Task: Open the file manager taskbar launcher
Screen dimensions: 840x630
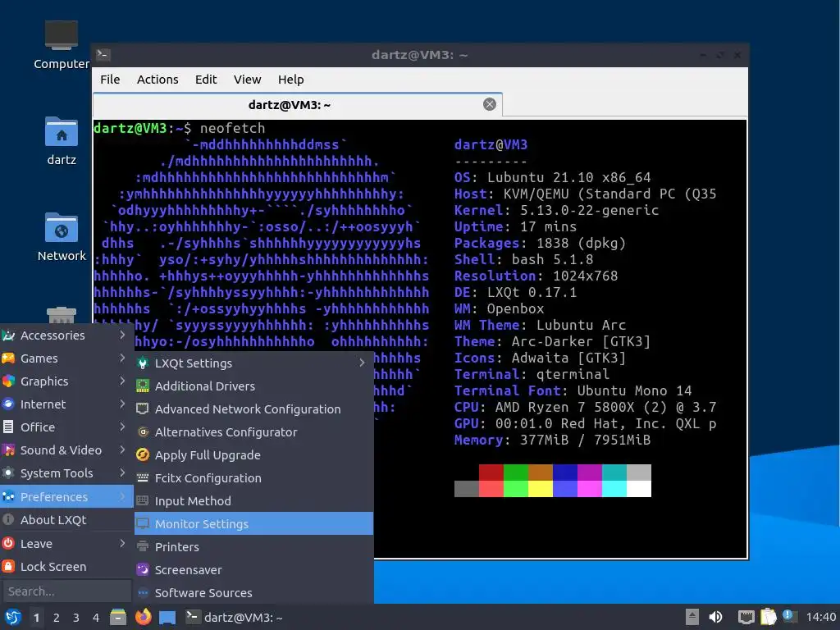Action: pyautogui.click(x=118, y=618)
